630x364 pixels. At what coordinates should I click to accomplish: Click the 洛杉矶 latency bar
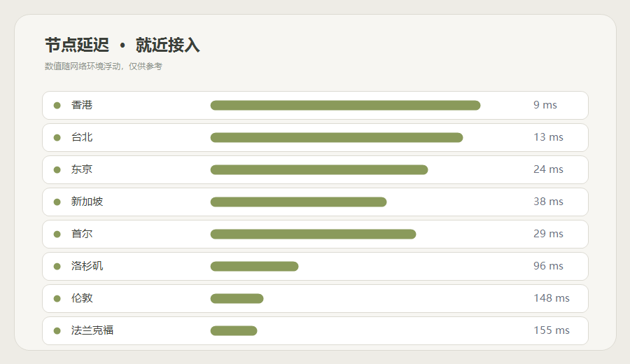(x=254, y=266)
